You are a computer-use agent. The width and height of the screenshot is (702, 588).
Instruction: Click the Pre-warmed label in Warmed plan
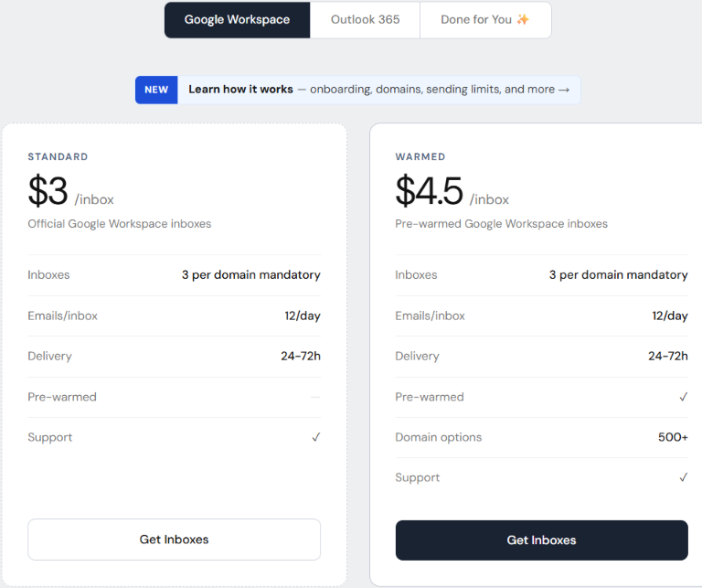pos(430,397)
